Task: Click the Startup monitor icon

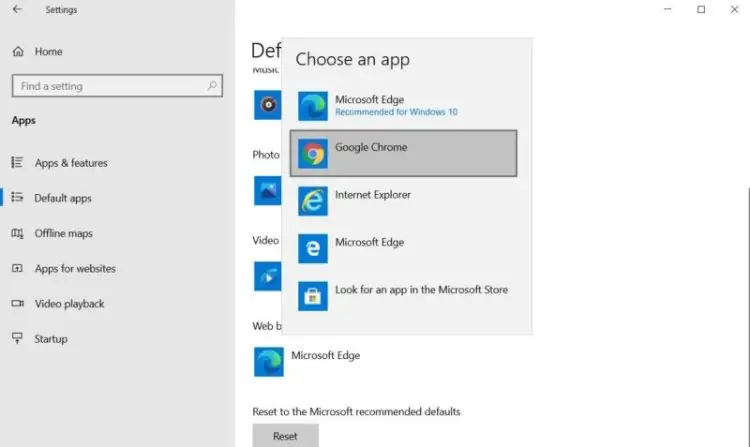Action: click(x=17, y=338)
